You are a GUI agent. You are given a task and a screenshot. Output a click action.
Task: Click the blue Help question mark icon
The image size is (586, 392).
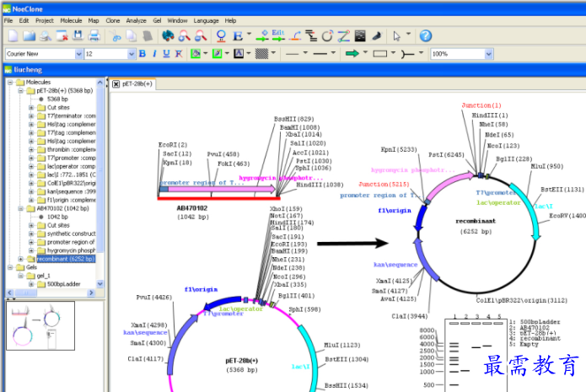click(425, 36)
